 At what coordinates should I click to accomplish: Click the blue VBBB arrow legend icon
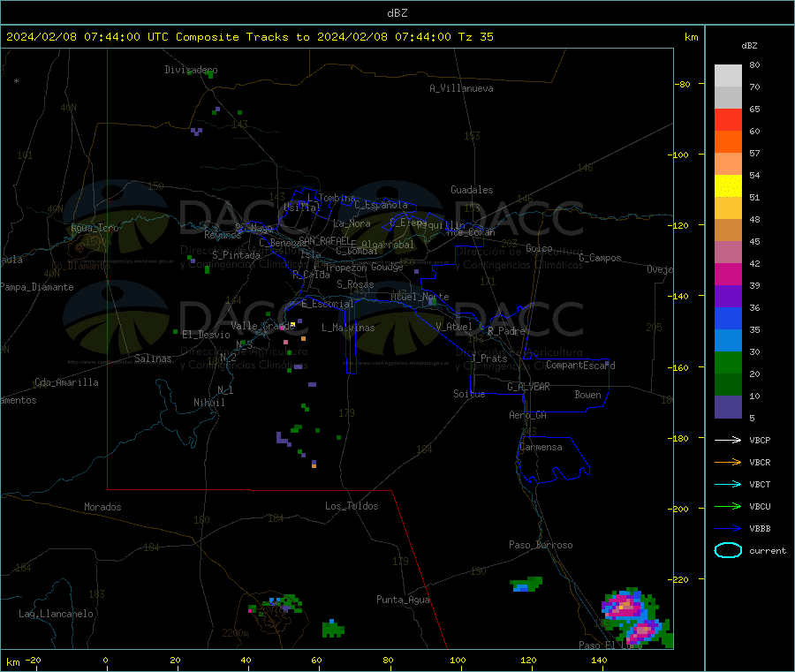pos(728,529)
